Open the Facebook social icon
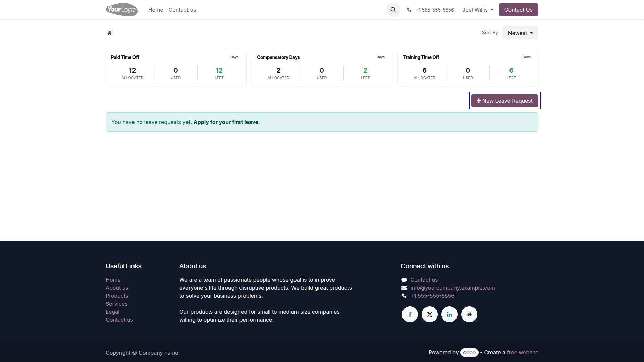The height and width of the screenshot is (362, 644). click(x=410, y=314)
